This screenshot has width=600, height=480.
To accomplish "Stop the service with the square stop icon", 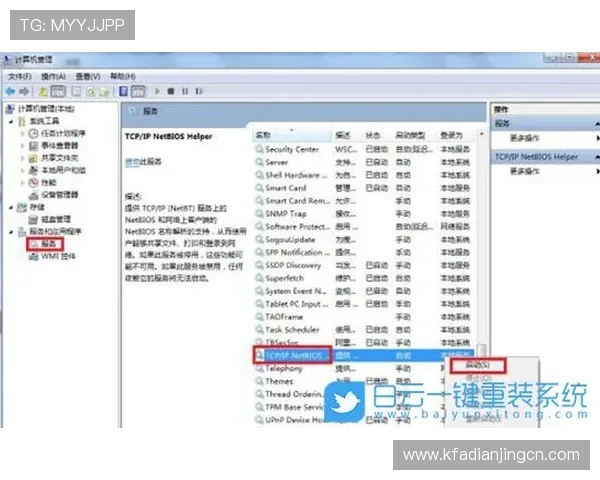I will pos(171,91).
